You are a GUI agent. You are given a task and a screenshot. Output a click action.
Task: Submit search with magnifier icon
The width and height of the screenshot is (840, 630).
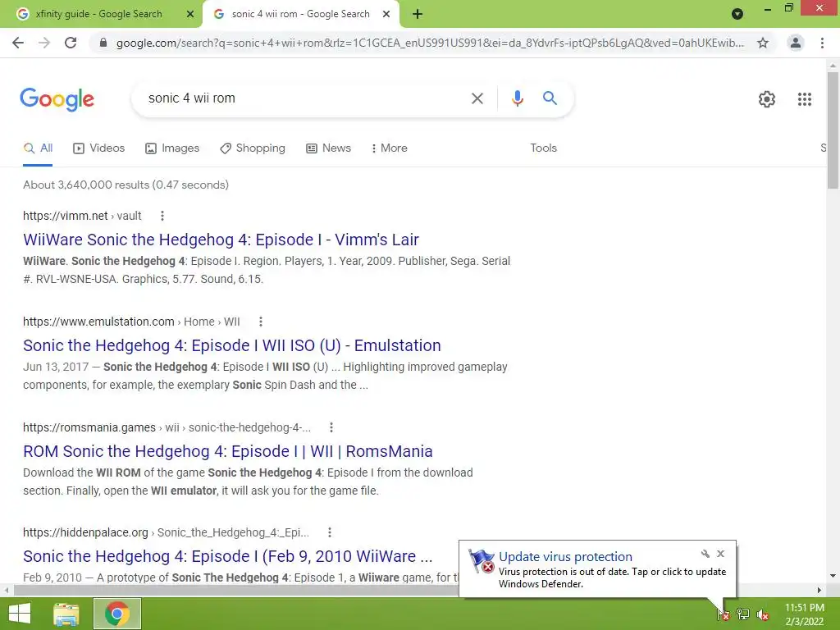coord(550,98)
